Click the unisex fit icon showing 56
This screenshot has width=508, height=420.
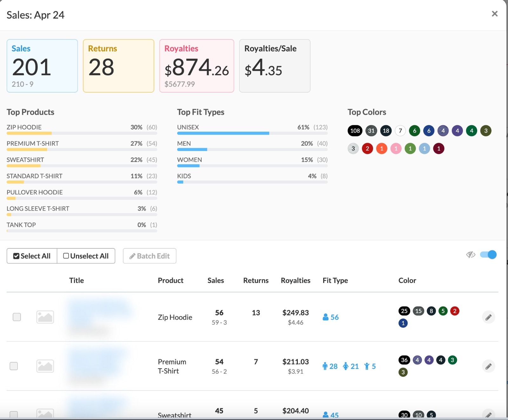[x=325, y=317]
